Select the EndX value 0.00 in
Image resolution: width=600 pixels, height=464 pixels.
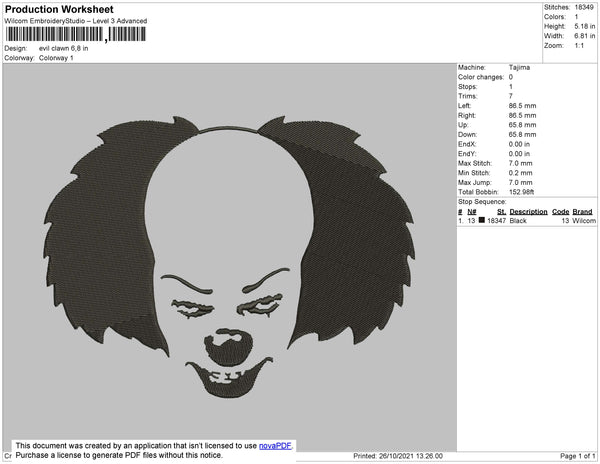pos(519,144)
